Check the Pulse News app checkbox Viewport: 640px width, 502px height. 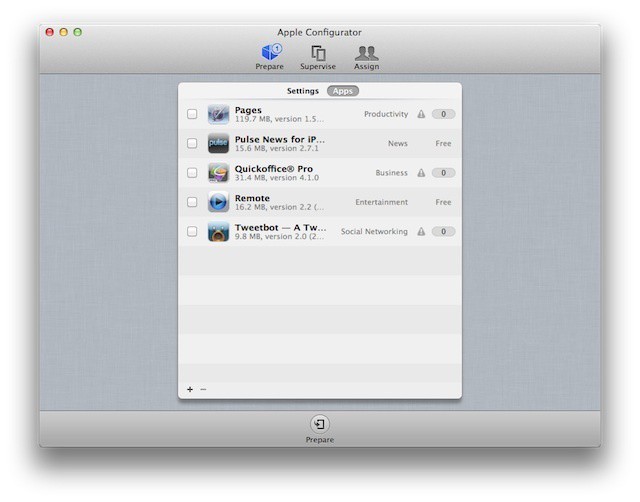(x=192, y=143)
